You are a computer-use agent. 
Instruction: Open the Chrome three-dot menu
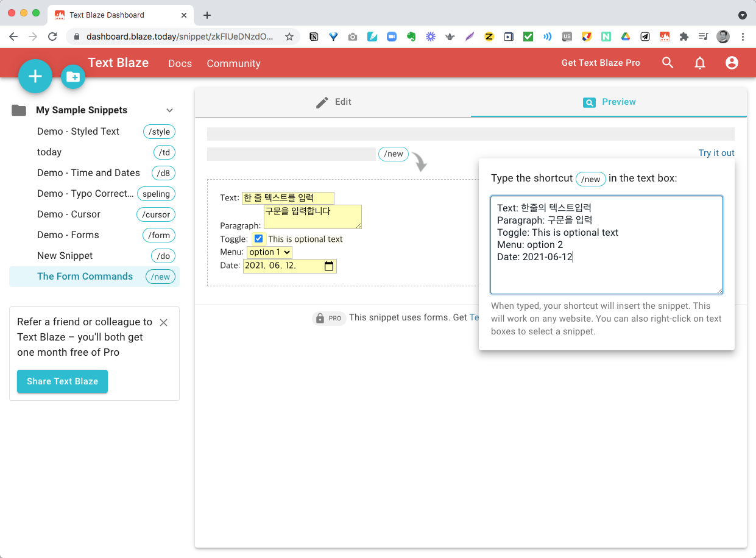[743, 37]
